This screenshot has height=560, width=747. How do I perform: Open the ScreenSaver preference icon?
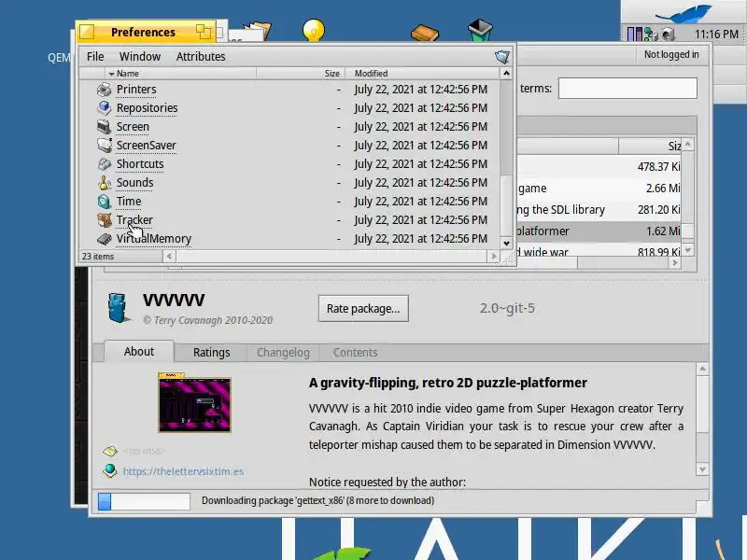pyautogui.click(x=104, y=146)
